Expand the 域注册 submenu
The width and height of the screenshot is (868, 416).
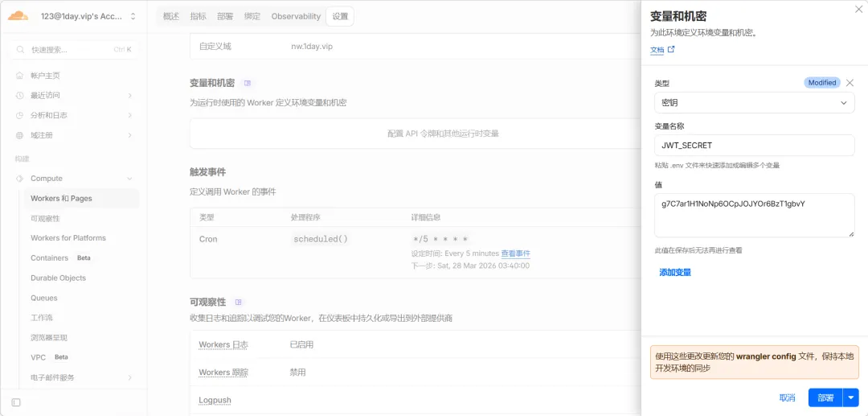(130, 136)
